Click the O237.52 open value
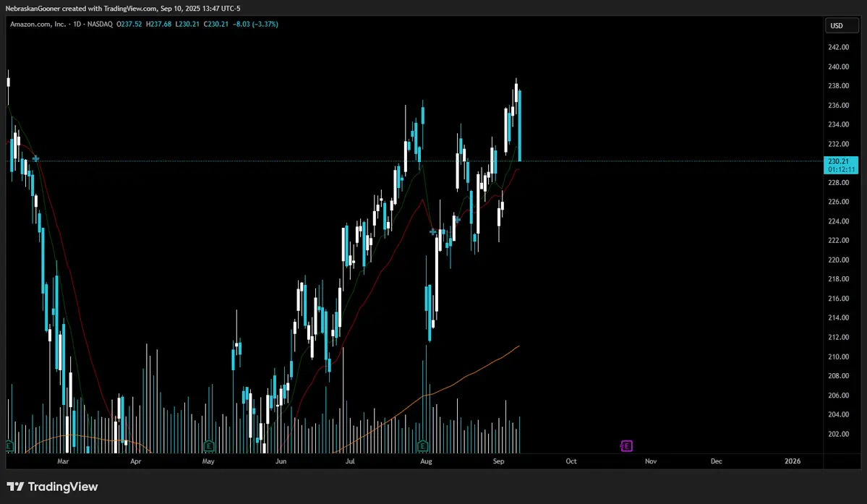The image size is (867, 504). click(x=129, y=25)
